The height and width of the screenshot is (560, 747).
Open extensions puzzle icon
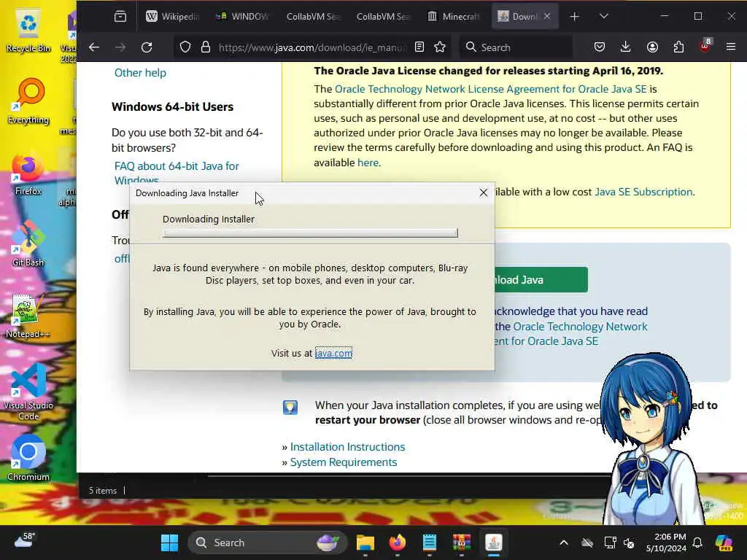[x=678, y=47]
